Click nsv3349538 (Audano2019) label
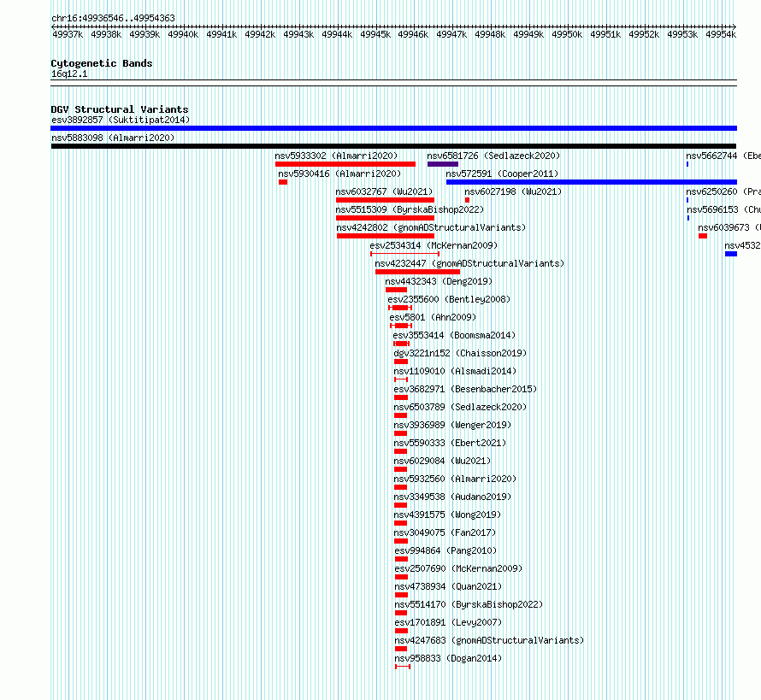The width and height of the screenshot is (761, 700). (452, 497)
